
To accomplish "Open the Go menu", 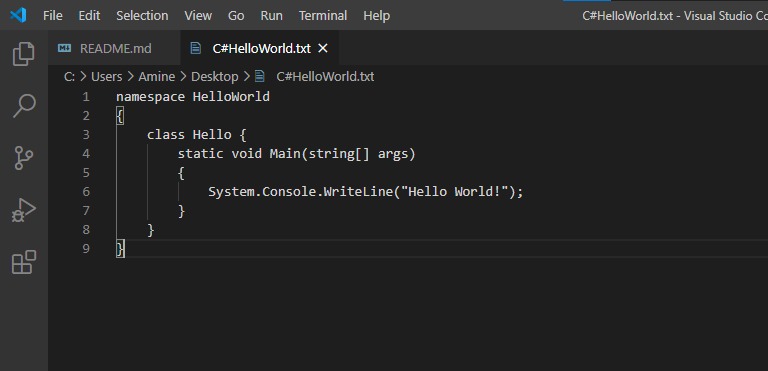I will point(236,16).
